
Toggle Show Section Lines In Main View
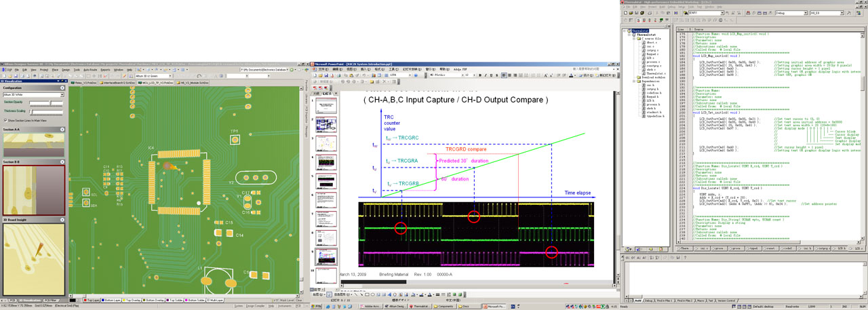click(5, 120)
